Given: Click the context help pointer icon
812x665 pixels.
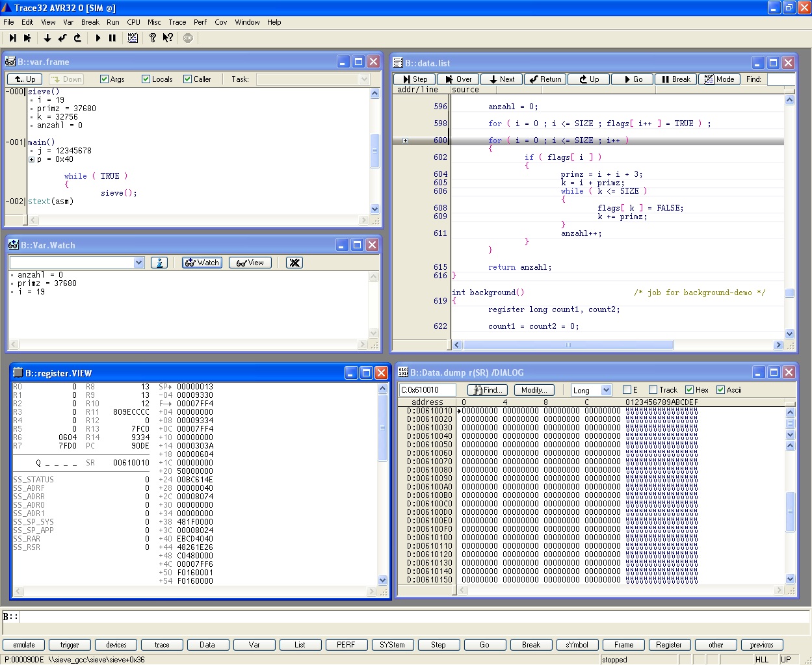Looking at the screenshot, I should pyautogui.click(x=168, y=38).
